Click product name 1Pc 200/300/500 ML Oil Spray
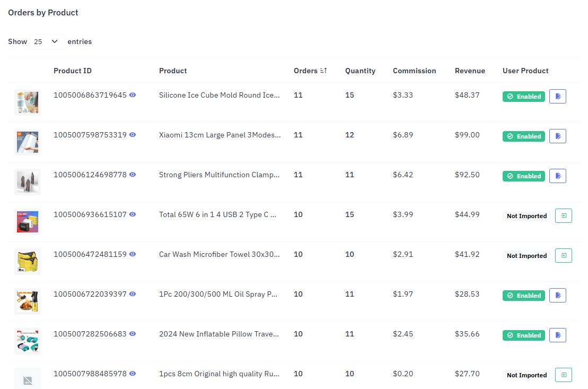This screenshot has width=588, height=389. pos(218,294)
